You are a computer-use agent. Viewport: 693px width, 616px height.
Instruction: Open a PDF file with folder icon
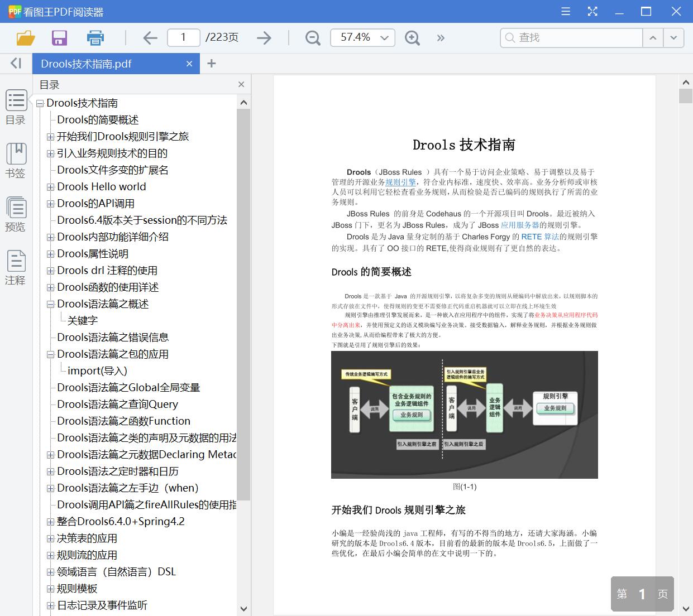pyautogui.click(x=26, y=38)
